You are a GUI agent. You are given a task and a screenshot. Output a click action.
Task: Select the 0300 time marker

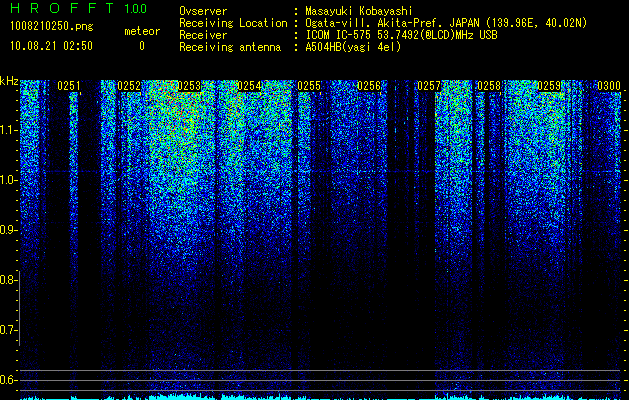(x=609, y=86)
